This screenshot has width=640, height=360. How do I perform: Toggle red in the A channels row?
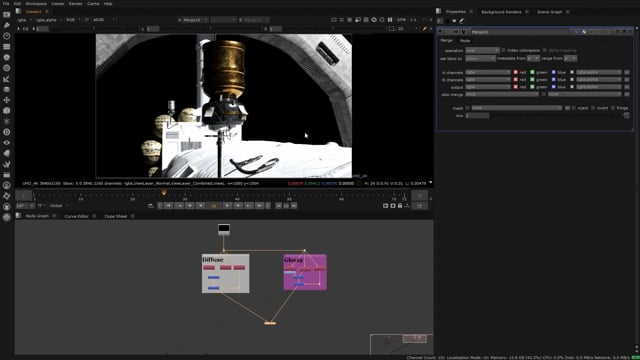click(x=516, y=72)
